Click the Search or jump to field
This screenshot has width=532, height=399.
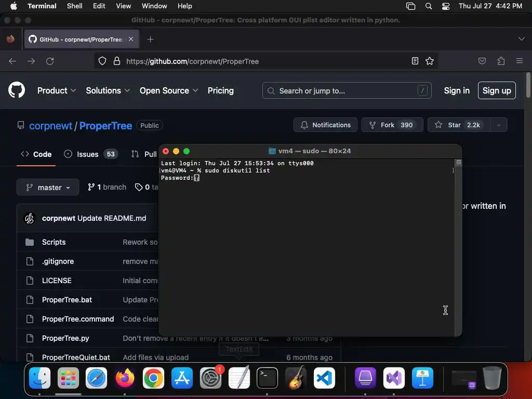(x=347, y=90)
